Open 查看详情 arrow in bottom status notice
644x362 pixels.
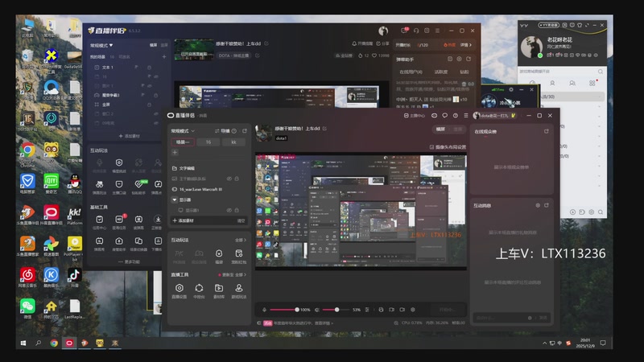click(324, 323)
